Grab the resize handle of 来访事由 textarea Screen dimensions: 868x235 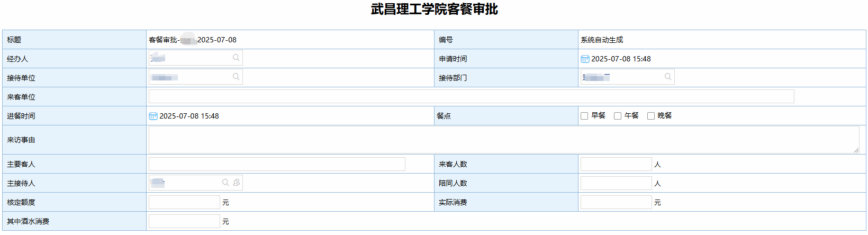pyautogui.click(x=856, y=150)
